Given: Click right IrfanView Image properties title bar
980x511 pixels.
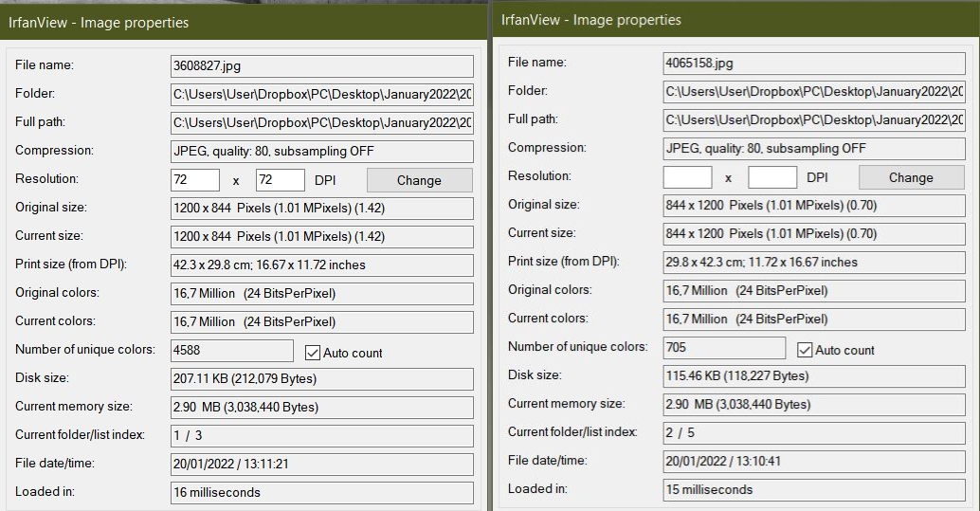Looking at the screenshot, I should [x=736, y=20].
